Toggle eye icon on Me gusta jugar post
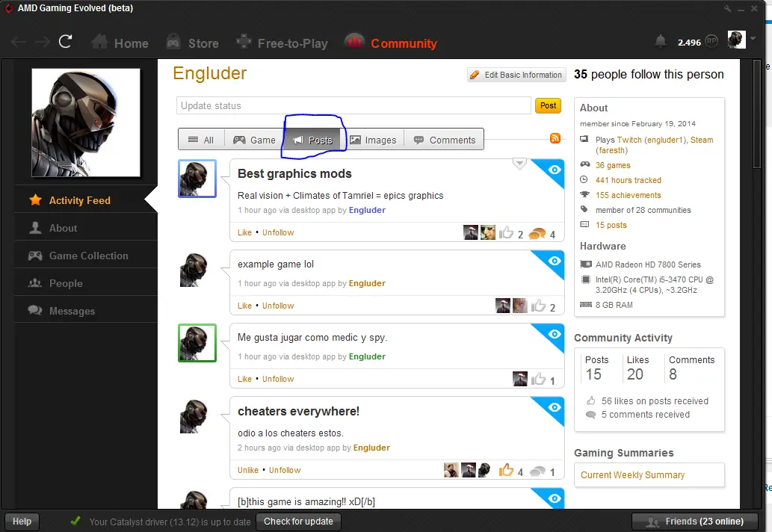Screen dimensions: 772x532 click(555, 334)
